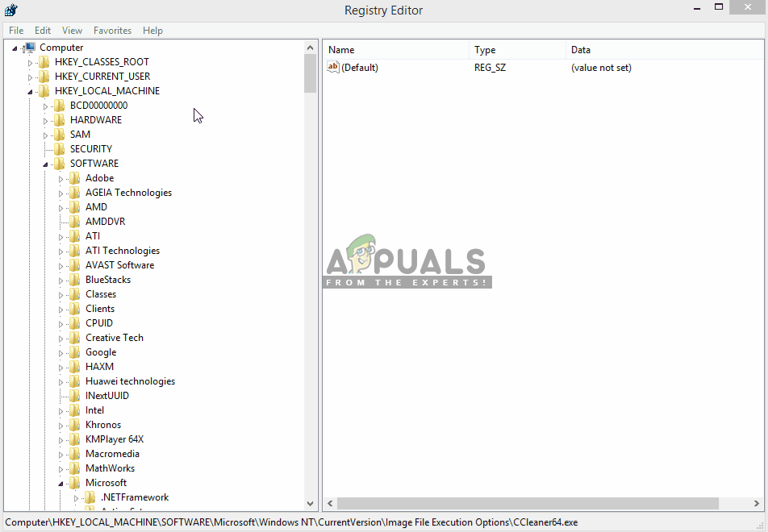Click the .NETFramework folder icon
The image size is (768, 532).
90,497
